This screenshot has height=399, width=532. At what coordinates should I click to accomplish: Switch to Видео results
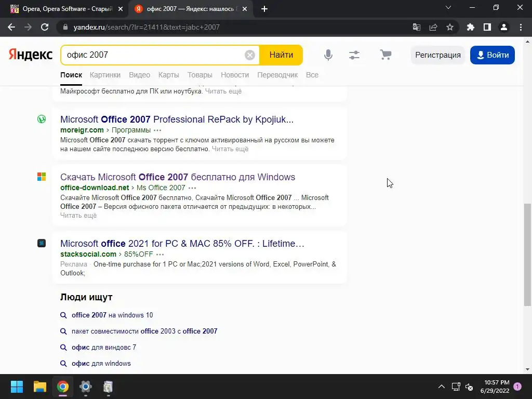click(x=139, y=75)
